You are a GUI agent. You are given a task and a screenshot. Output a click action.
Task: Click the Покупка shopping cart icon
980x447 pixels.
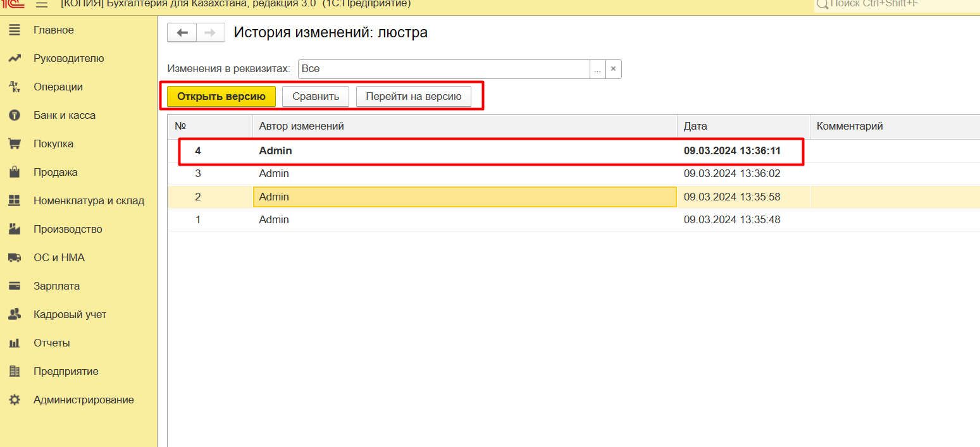pos(15,144)
